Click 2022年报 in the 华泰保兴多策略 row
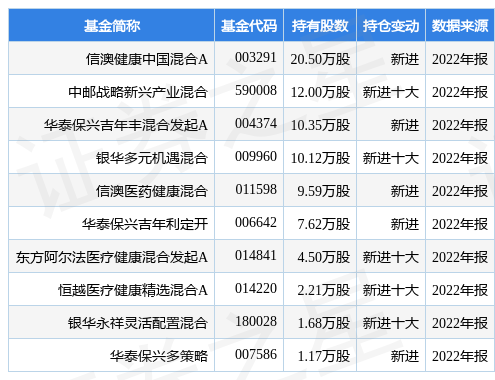 point(460,356)
